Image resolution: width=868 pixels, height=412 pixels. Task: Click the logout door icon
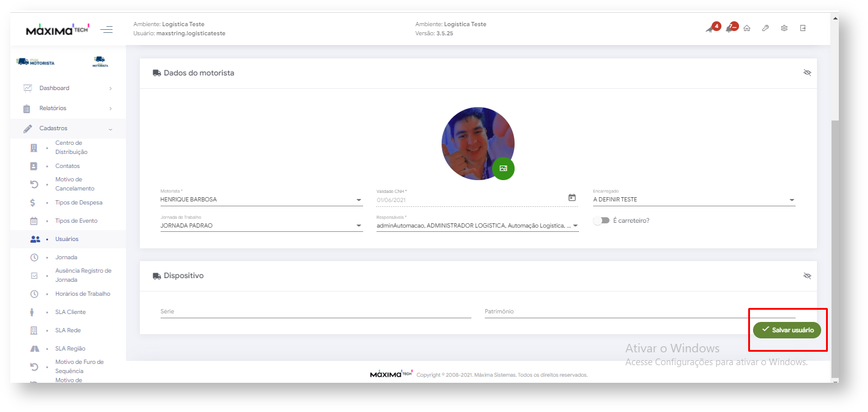click(x=803, y=29)
